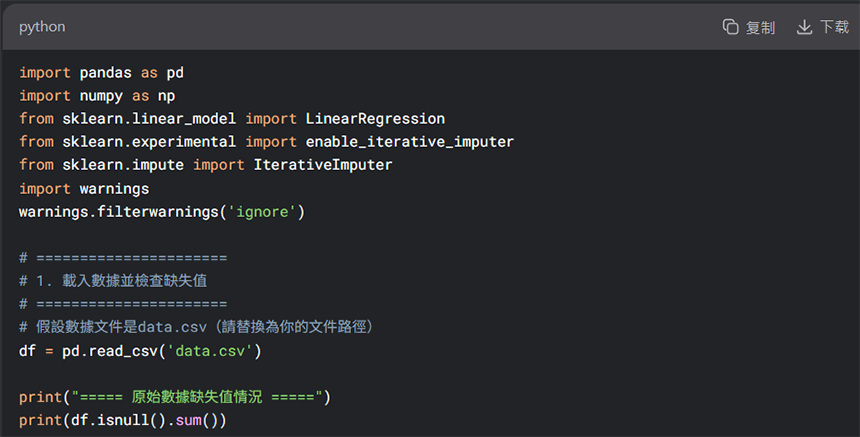This screenshot has width=860, height=437.
Task: Click LinearRegression in the import line
Action: [x=375, y=119]
